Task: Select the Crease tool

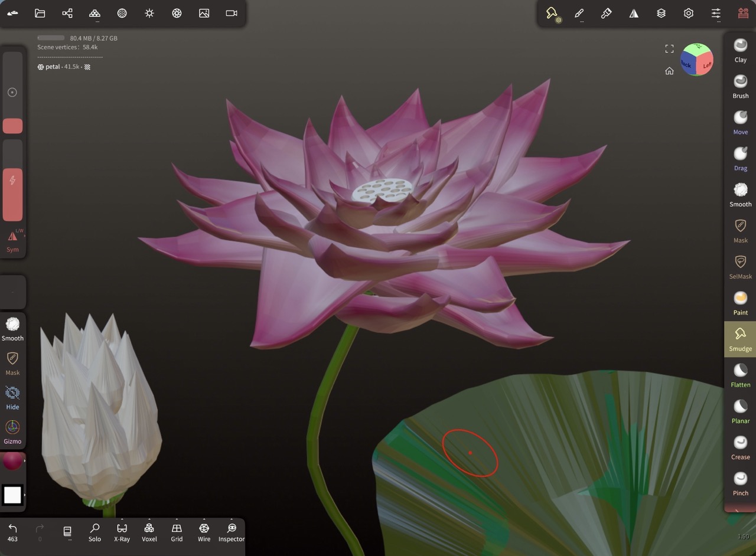Action: 741,447
